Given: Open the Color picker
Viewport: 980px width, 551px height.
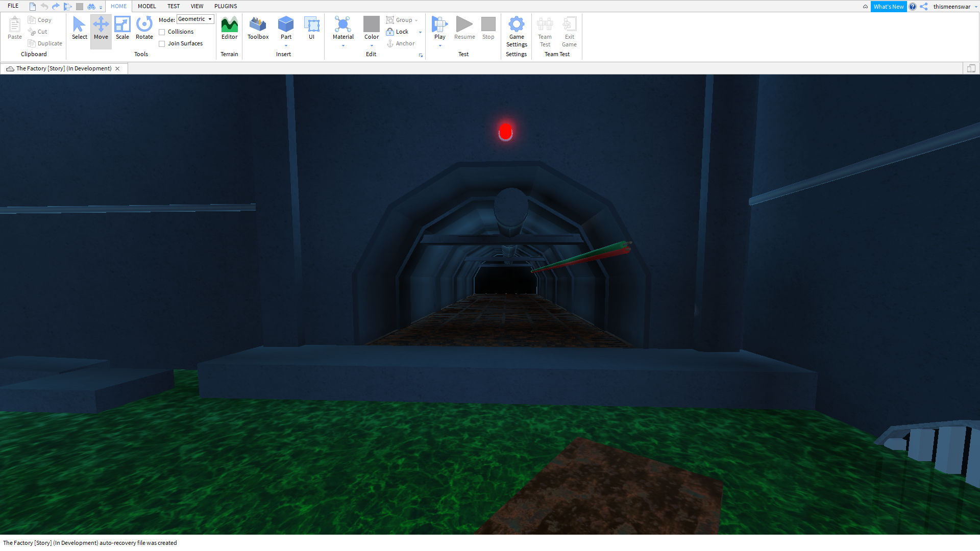Looking at the screenshot, I should click(371, 28).
